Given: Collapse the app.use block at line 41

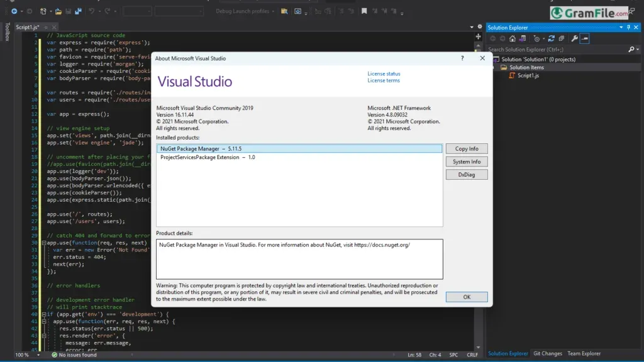Looking at the screenshot, I should [x=43, y=321].
